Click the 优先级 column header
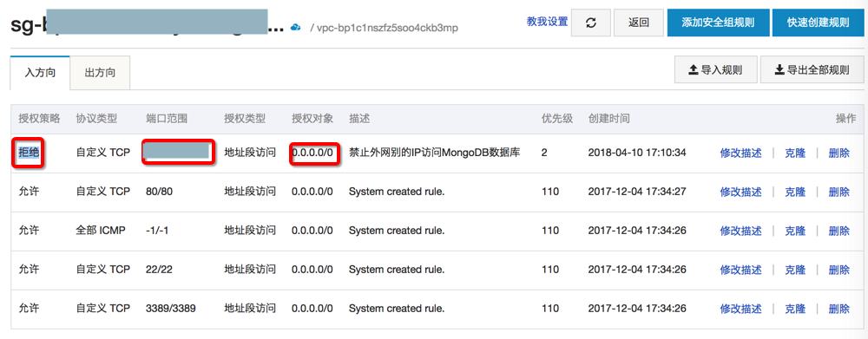The height and width of the screenshot is (339, 868). (x=557, y=118)
